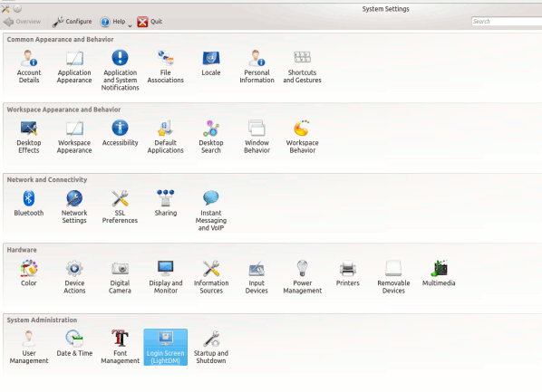Open Shortcuts and Gestures
The image size is (542, 392).
303,66
